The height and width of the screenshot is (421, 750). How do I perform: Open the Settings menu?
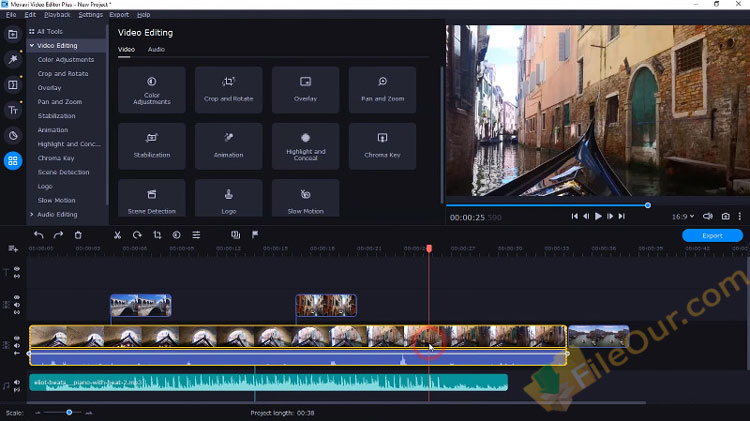coord(90,15)
